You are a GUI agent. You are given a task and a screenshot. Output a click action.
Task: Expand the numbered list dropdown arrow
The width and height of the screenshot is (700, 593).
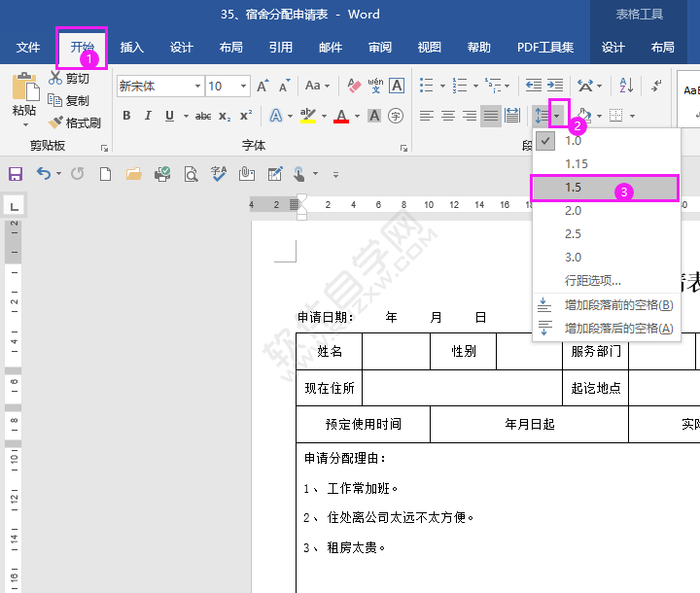(x=475, y=86)
